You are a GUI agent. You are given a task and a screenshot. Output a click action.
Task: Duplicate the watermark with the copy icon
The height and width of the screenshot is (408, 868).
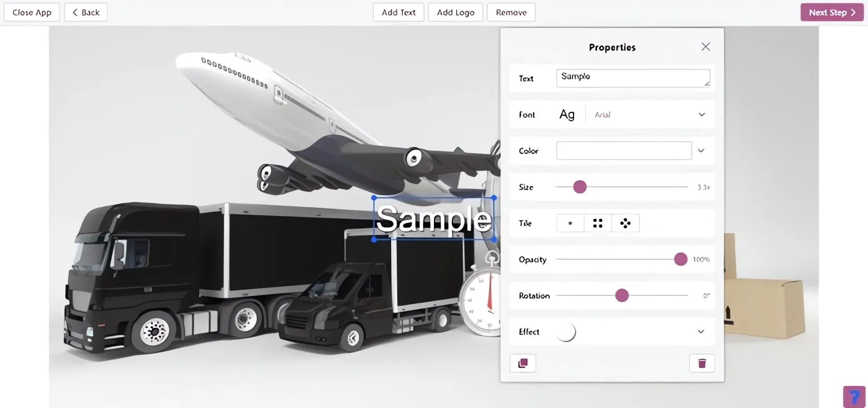pos(523,363)
